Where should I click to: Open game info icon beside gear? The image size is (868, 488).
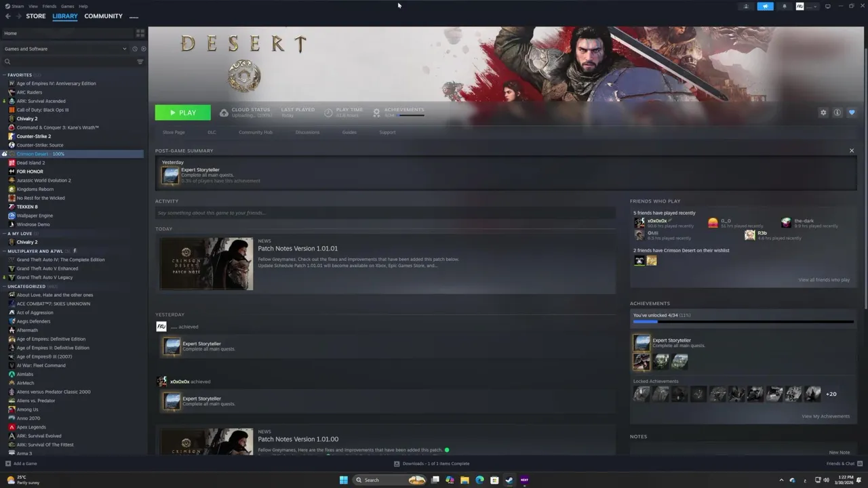tap(837, 113)
